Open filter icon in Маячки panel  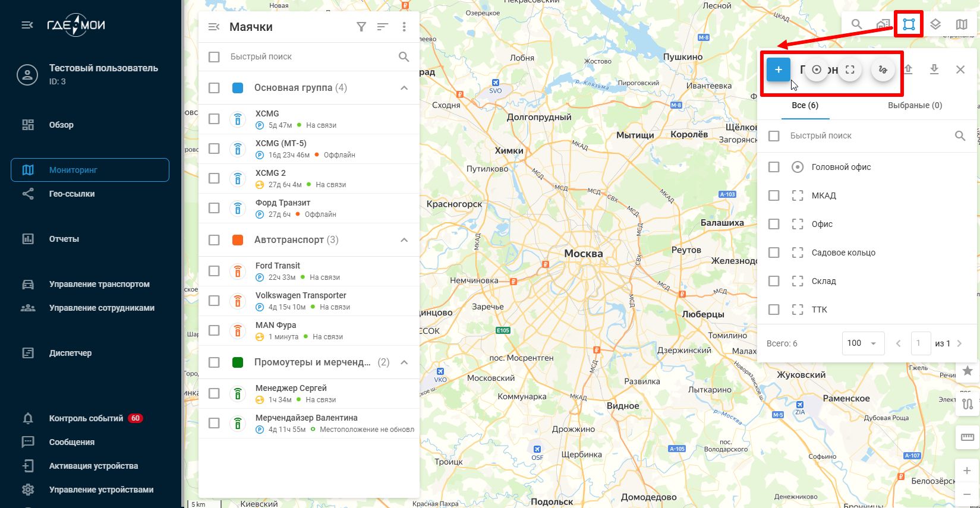[361, 27]
